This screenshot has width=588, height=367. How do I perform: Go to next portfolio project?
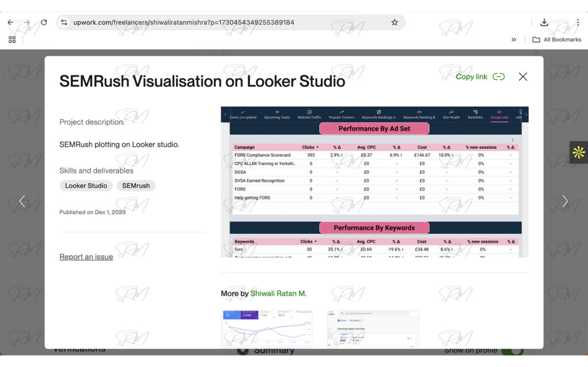[565, 201]
